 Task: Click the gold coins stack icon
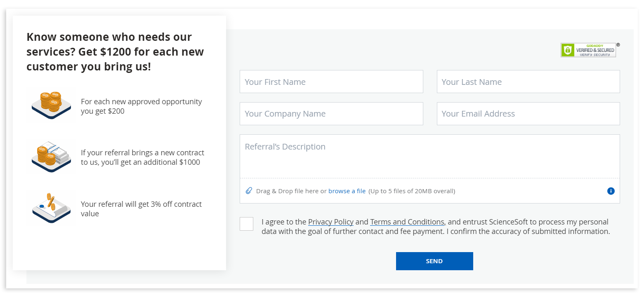51,105
